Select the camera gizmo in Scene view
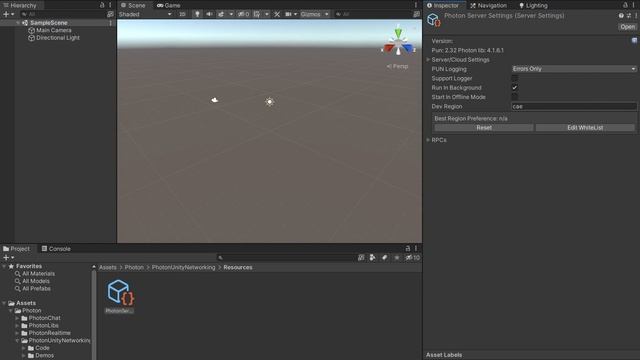Viewport: 640px width, 360px height. point(215,100)
